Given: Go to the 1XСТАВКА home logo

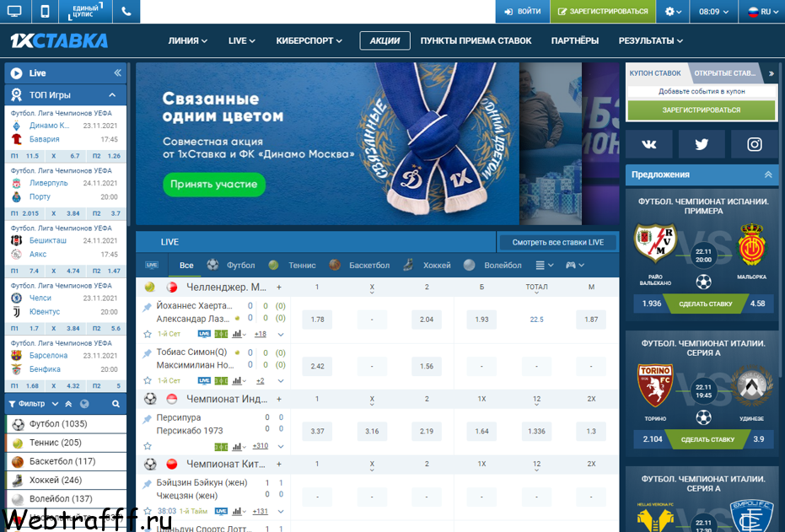Looking at the screenshot, I should tap(58, 40).
